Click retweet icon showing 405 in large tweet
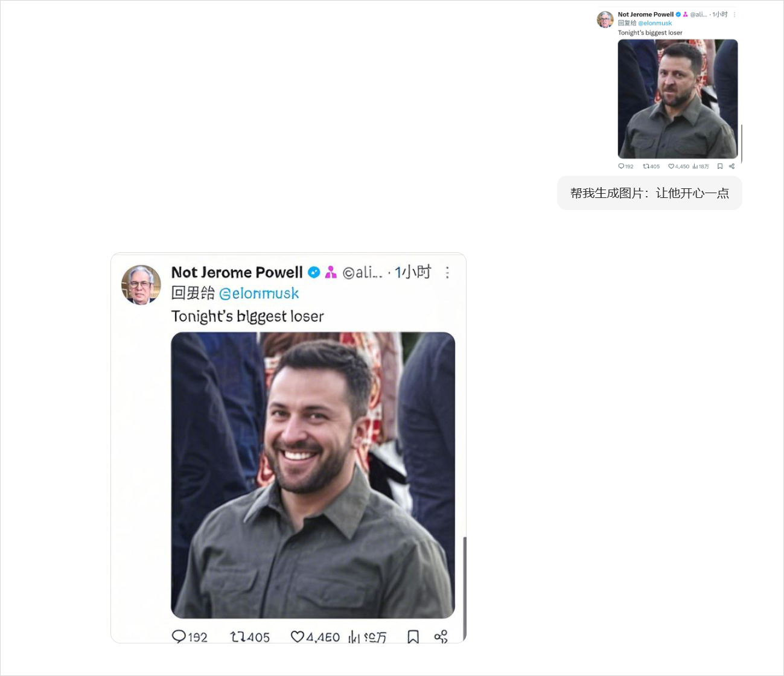This screenshot has height=676, width=784. click(238, 636)
